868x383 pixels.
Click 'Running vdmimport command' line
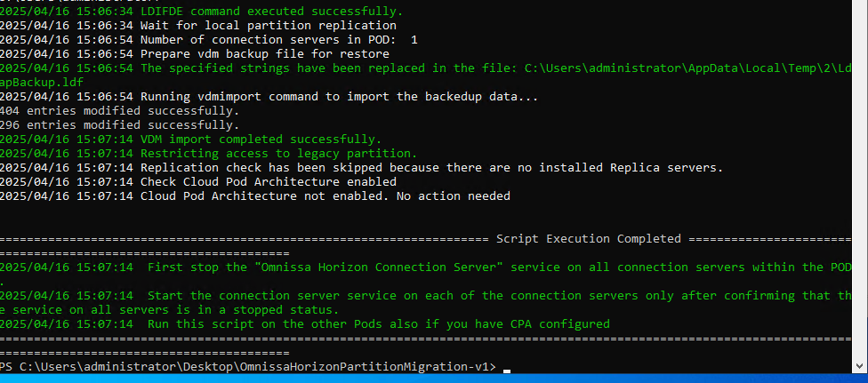click(269, 97)
